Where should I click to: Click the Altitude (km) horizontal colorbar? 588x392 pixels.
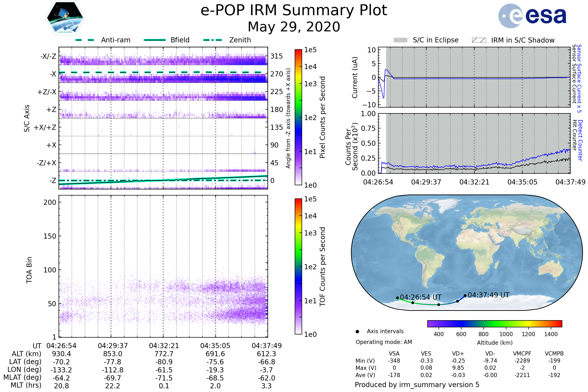click(x=494, y=323)
